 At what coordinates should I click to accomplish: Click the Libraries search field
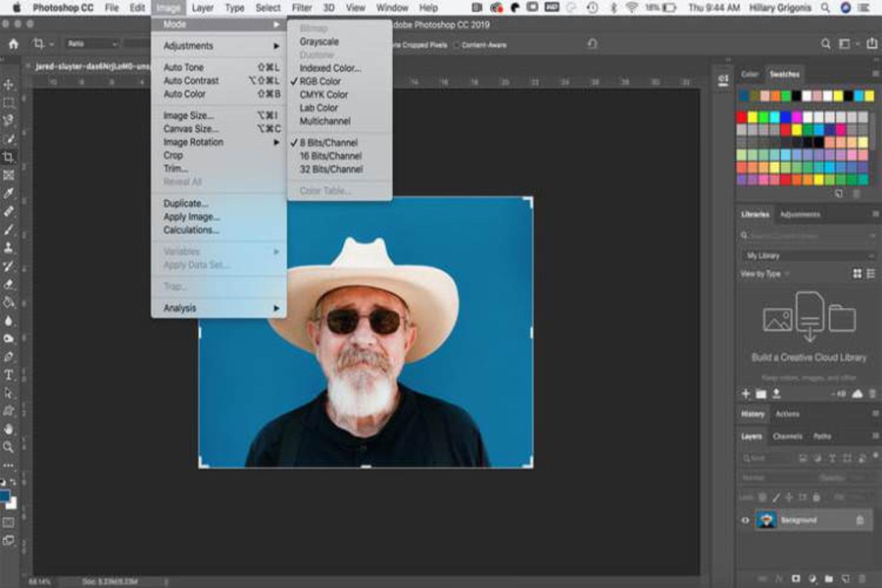[808, 236]
